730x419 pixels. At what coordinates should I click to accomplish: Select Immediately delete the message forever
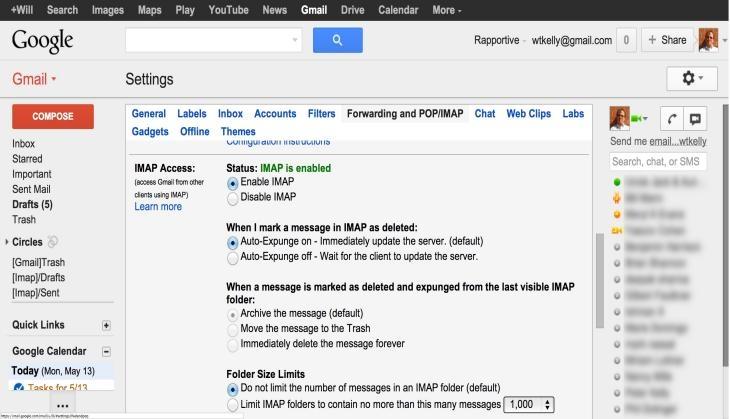coord(232,346)
